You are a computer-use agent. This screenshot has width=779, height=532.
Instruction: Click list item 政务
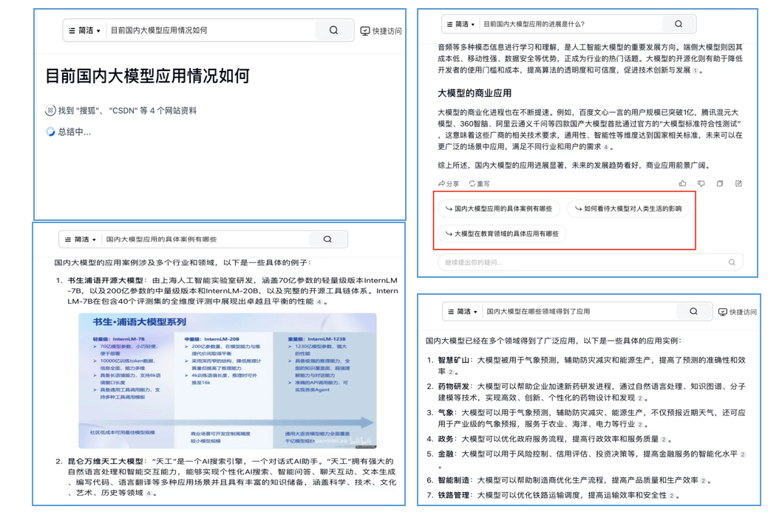(446, 439)
